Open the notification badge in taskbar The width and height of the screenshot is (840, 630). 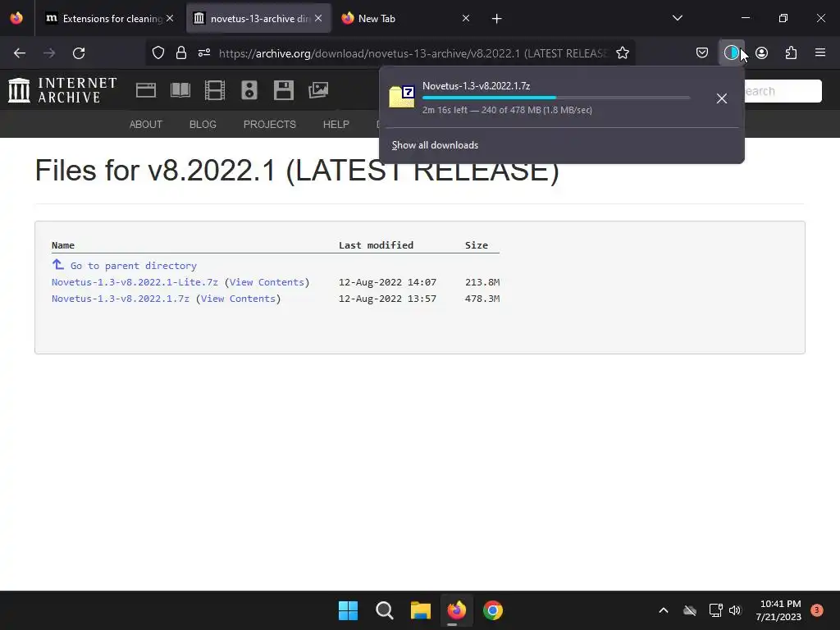coord(817,610)
